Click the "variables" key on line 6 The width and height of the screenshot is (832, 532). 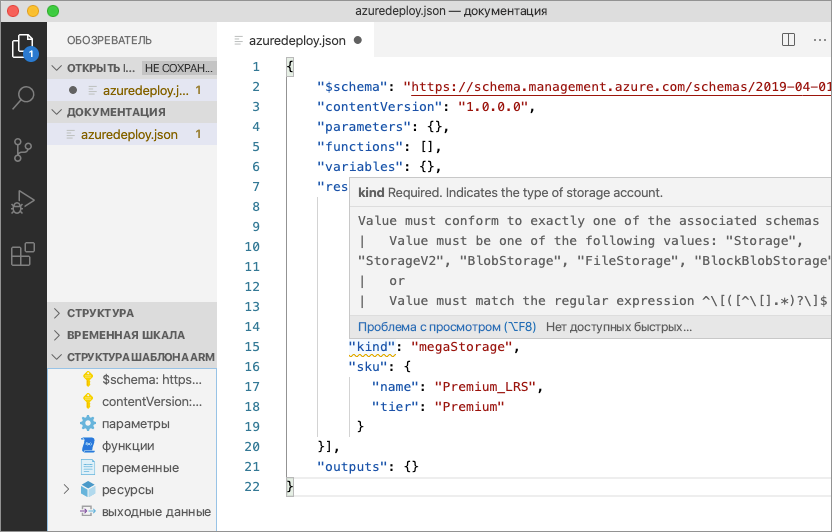[x=360, y=167]
